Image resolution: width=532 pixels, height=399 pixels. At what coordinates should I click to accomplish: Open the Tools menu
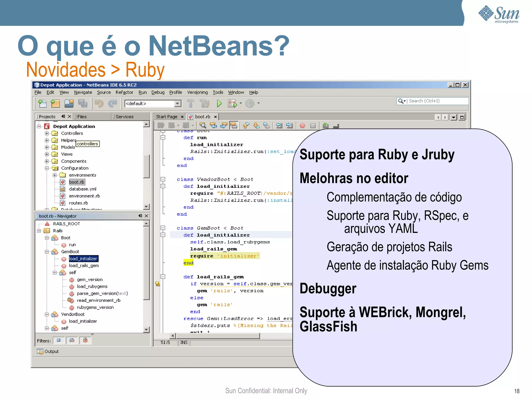point(218,92)
